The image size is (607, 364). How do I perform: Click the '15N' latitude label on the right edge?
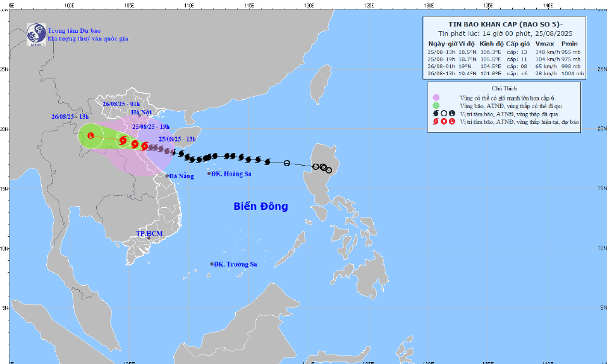(x=602, y=188)
